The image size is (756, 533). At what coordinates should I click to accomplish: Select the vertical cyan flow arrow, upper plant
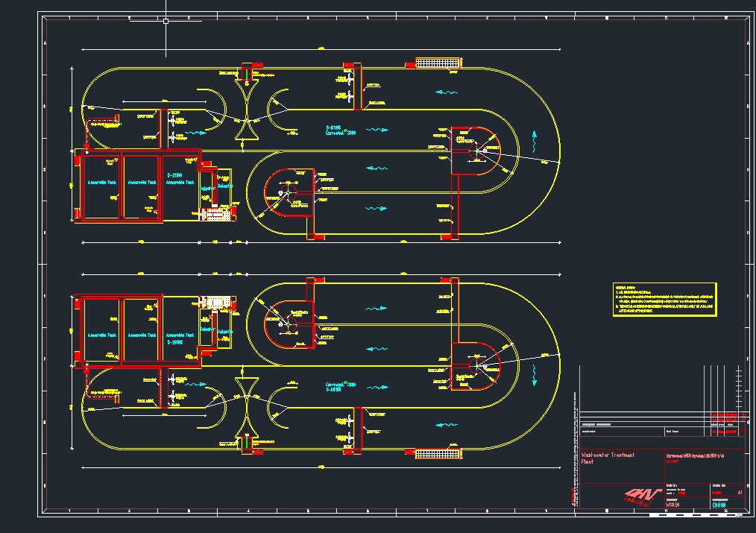click(x=535, y=142)
